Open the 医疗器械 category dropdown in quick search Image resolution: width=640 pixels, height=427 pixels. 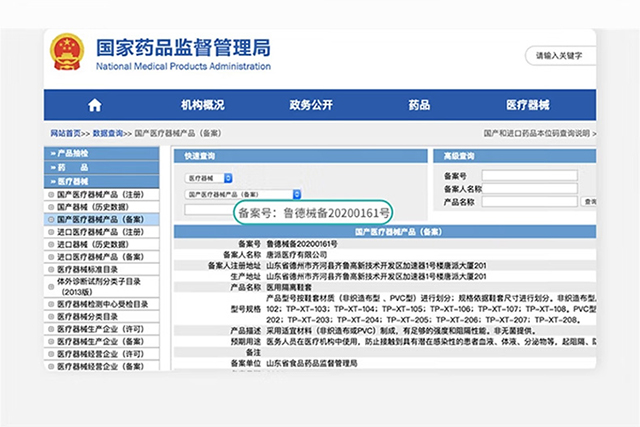coord(210,176)
